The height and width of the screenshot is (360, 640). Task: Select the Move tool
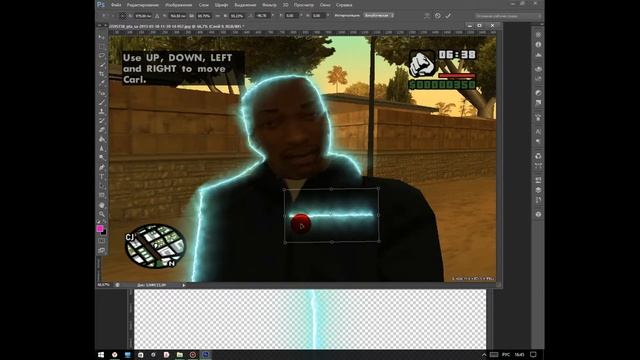102,37
